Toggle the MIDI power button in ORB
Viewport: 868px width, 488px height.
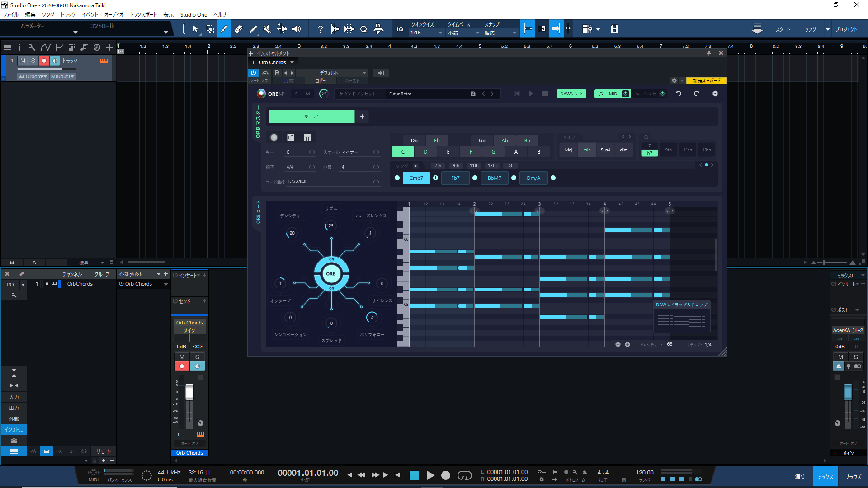pos(626,94)
